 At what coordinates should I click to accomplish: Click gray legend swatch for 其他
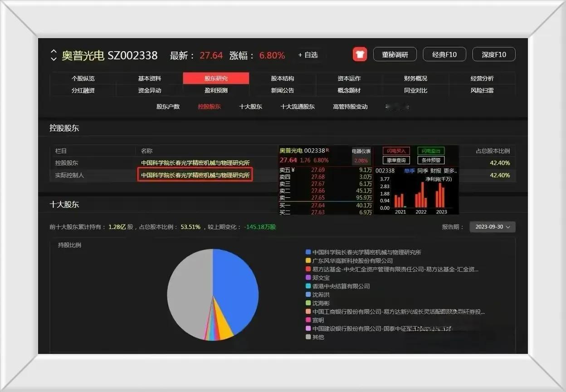[x=308, y=337]
